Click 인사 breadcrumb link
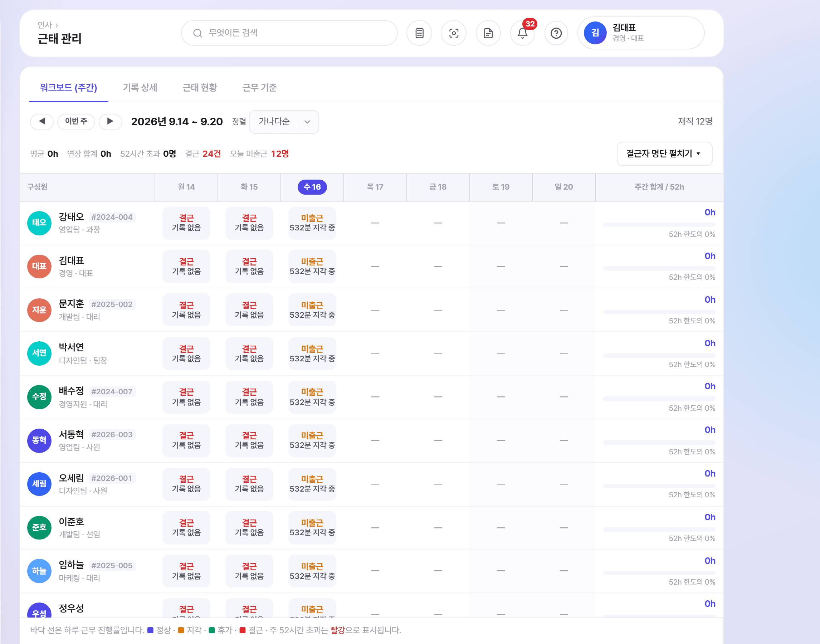This screenshot has height=644, width=820. tap(44, 25)
